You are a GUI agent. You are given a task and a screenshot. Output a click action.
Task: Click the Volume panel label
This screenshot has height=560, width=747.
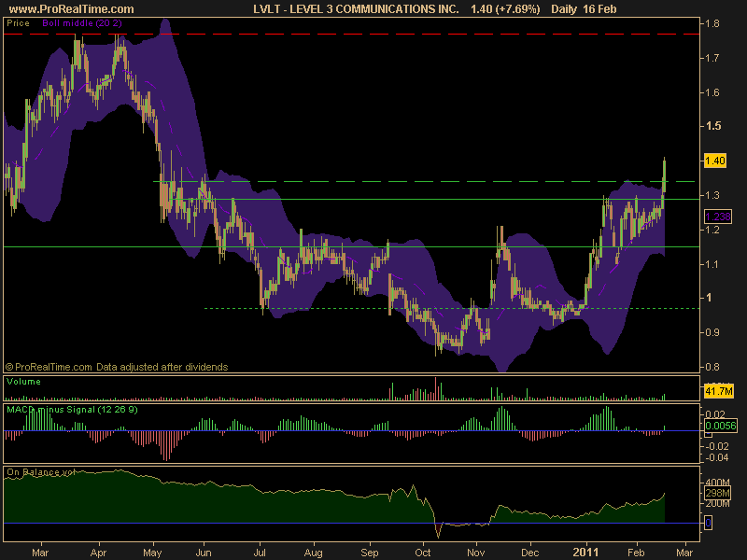point(24,382)
